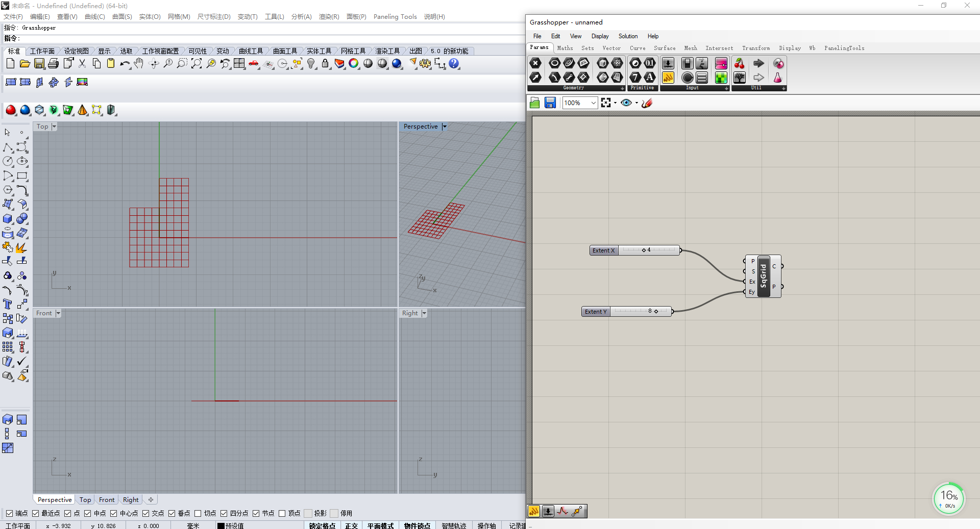Open the Grasshopper zoom percentage dropdown

coord(593,103)
